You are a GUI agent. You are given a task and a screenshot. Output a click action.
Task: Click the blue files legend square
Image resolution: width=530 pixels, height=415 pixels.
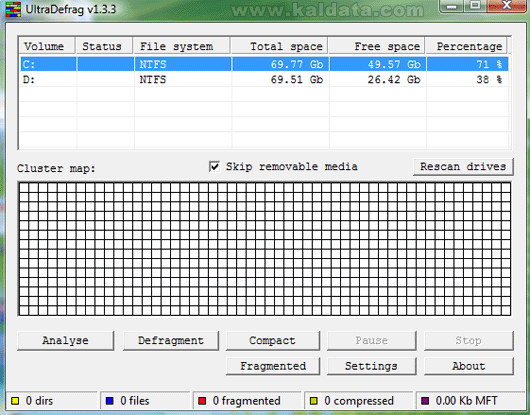click(110, 401)
